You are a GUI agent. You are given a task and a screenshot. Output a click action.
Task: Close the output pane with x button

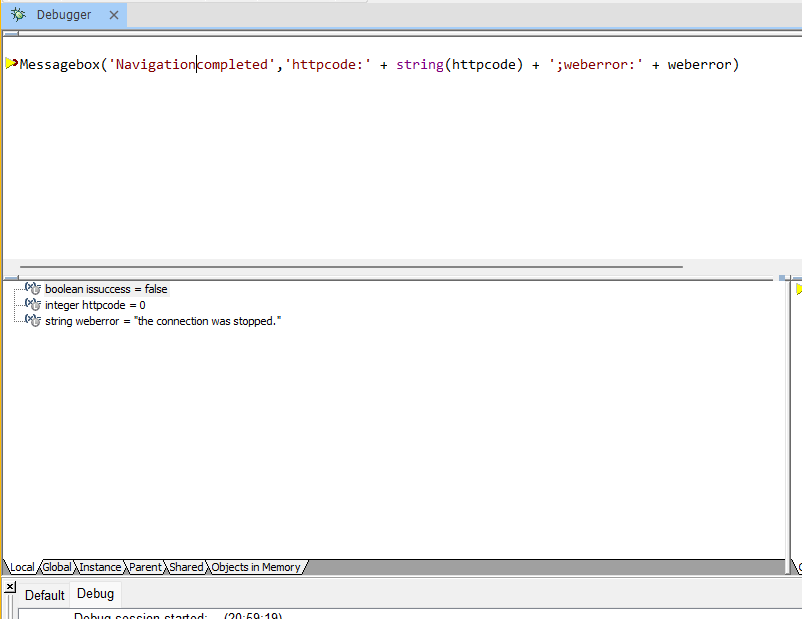10,587
